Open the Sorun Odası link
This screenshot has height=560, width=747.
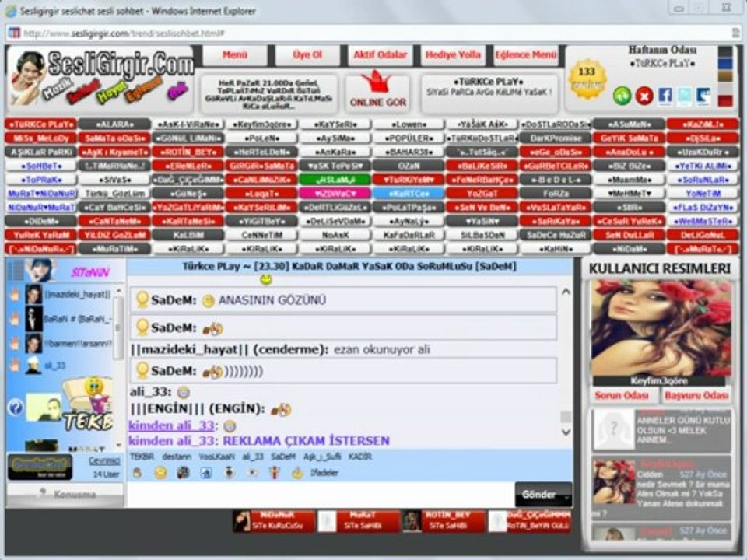622,395
